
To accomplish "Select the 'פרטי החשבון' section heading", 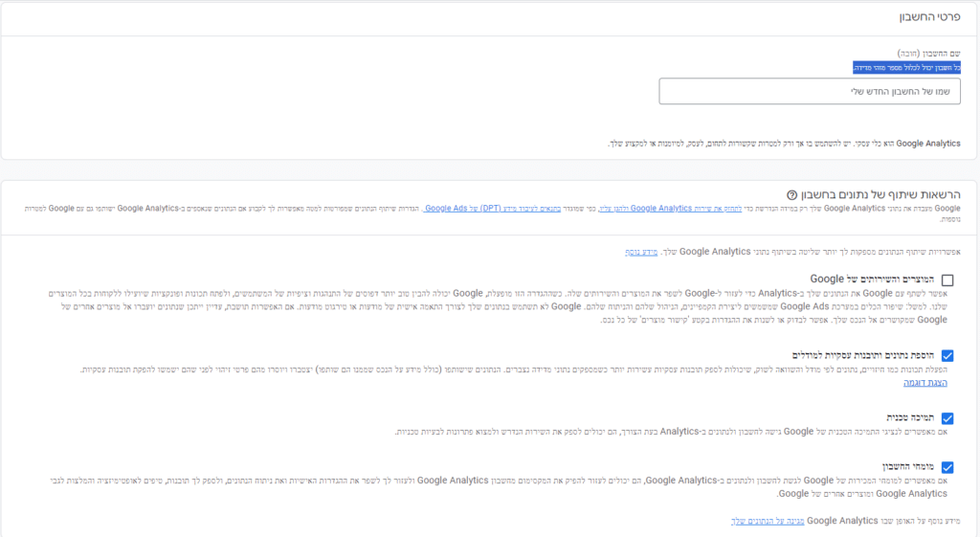I will click(929, 17).
